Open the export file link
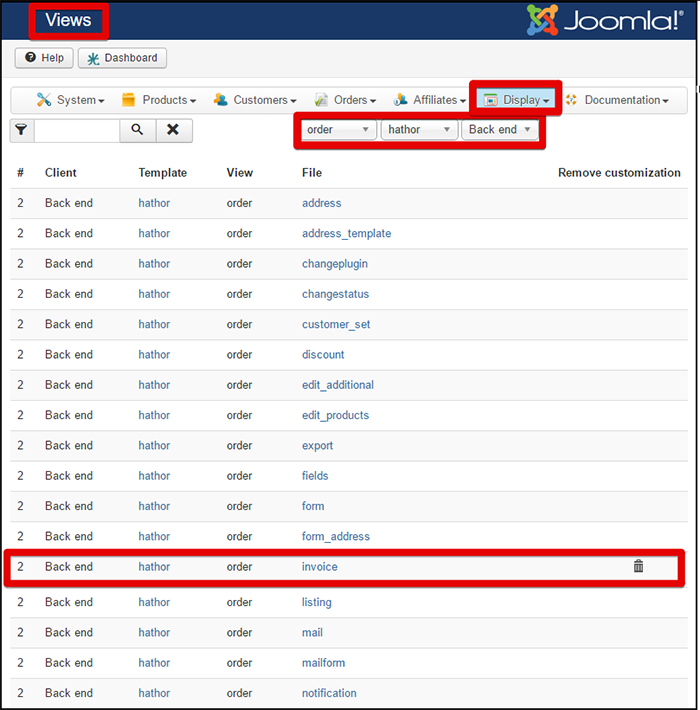The width and height of the screenshot is (700, 710). (317, 446)
